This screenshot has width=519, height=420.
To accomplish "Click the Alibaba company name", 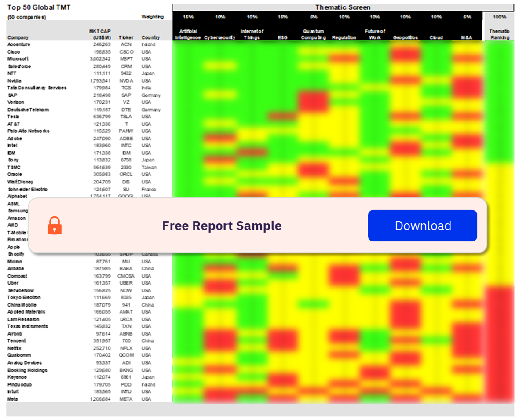I will point(15,268).
